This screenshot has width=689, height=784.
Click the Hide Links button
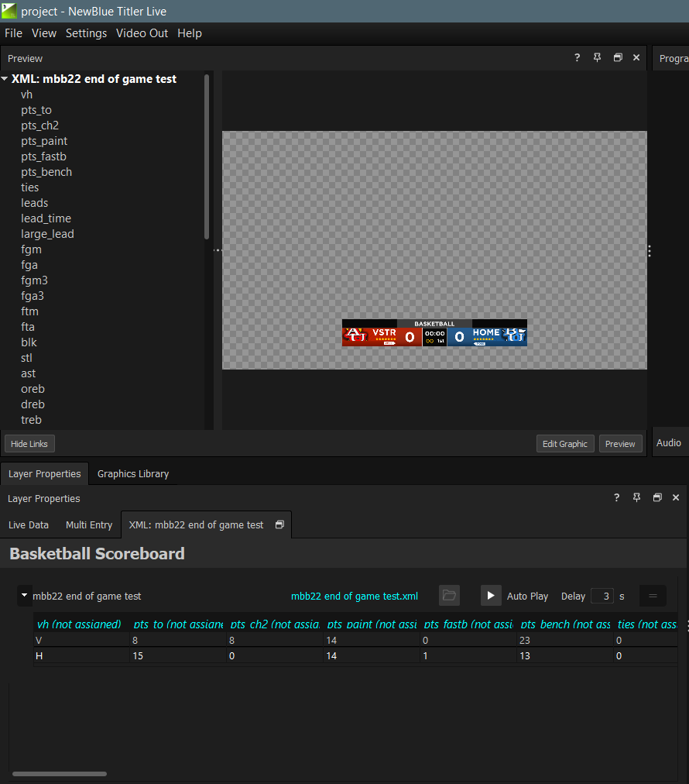[29, 444]
